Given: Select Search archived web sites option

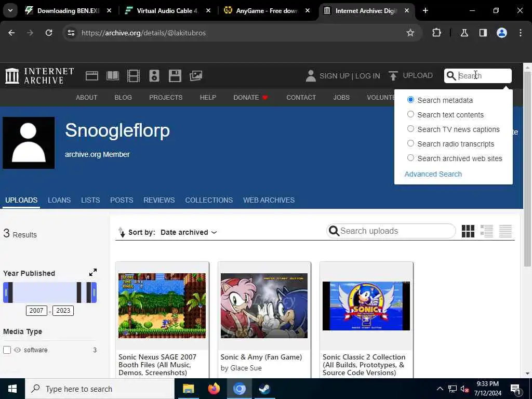Looking at the screenshot, I should coord(410,158).
